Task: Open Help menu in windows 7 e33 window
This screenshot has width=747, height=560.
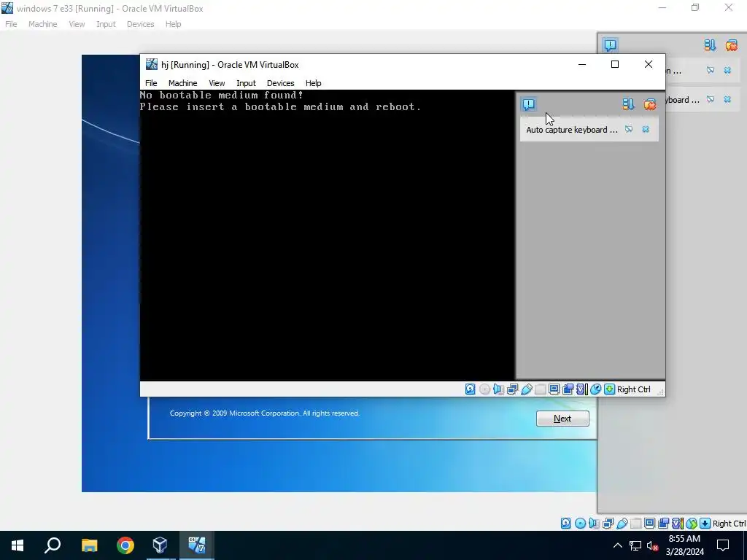Action: click(x=173, y=24)
